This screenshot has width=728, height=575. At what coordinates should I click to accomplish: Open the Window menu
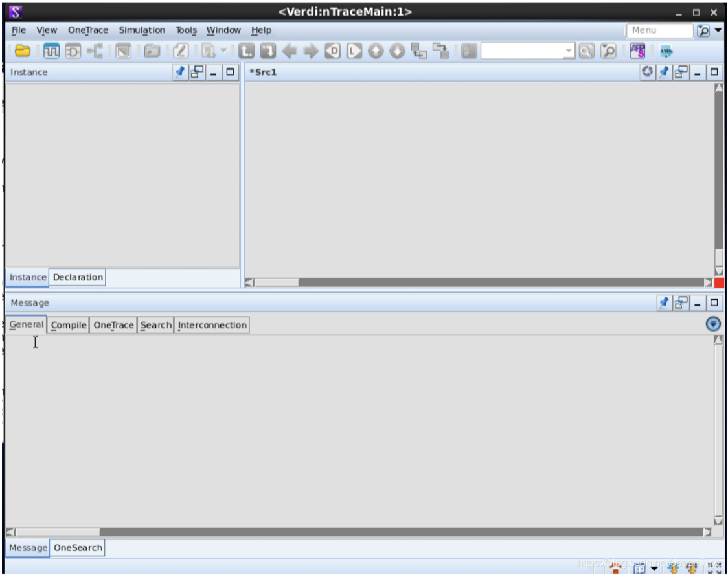[223, 30]
